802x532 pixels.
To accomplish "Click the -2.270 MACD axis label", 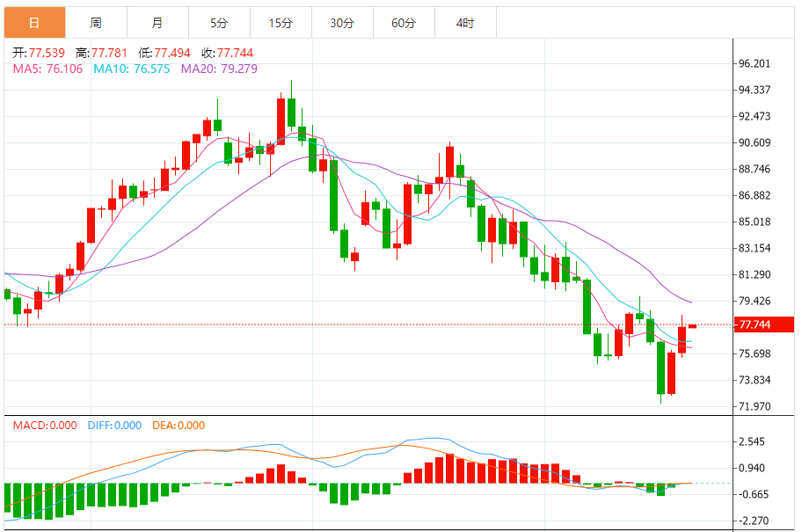I will (x=753, y=521).
